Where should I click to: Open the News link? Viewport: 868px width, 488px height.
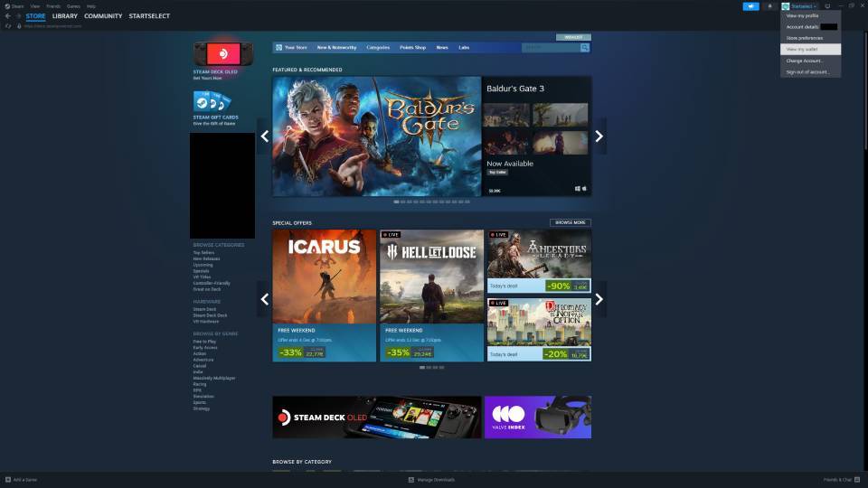click(442, 48)
